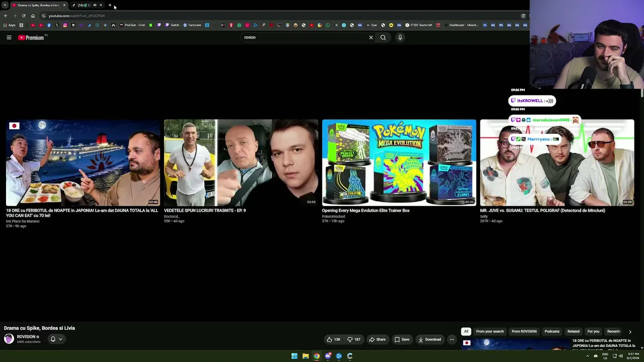Viewport: 644px width, 362px height.
Task: Select the 'From your search' chip
Action: (x=490, y=331)
